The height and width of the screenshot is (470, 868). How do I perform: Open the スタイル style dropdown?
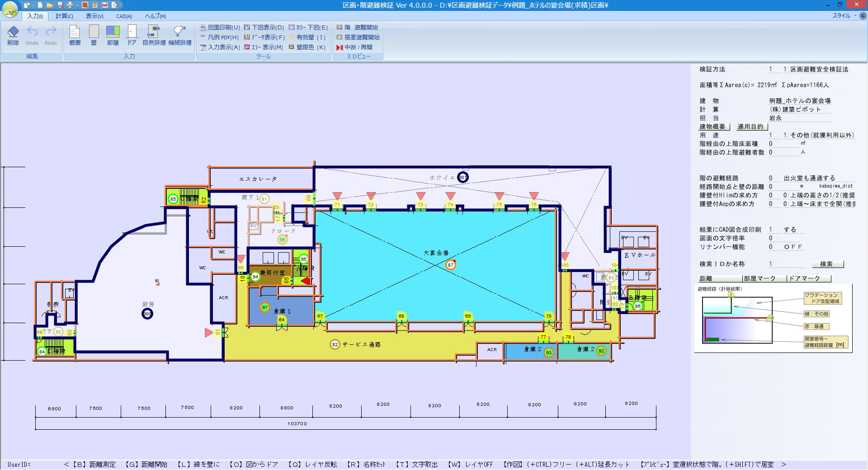pyautogui.click(x=844, y=16)
